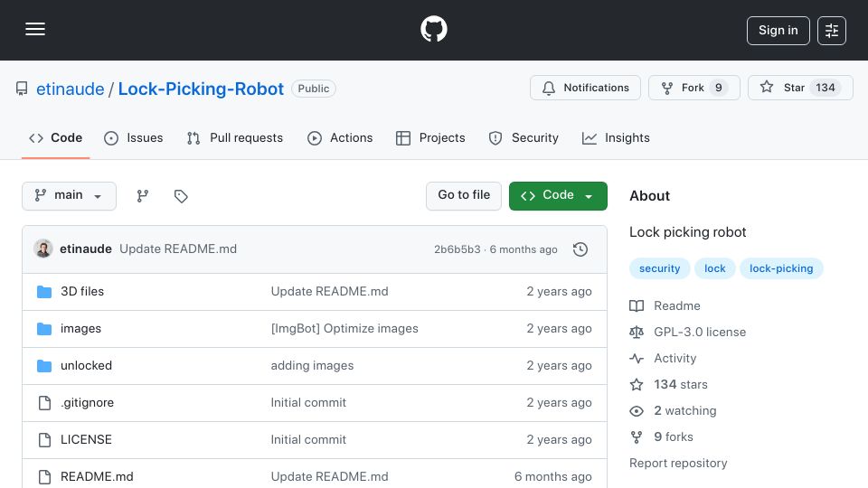This screenshot has width=868, height=488.
Task: Click the Report repository link
Action: (x=678, y=463)
